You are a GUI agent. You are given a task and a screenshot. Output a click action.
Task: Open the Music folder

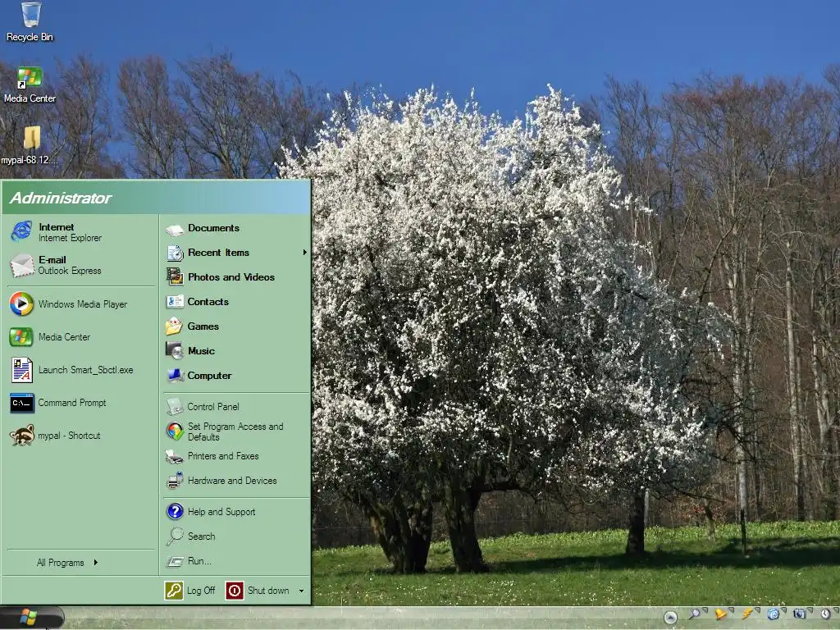(236, 351)
